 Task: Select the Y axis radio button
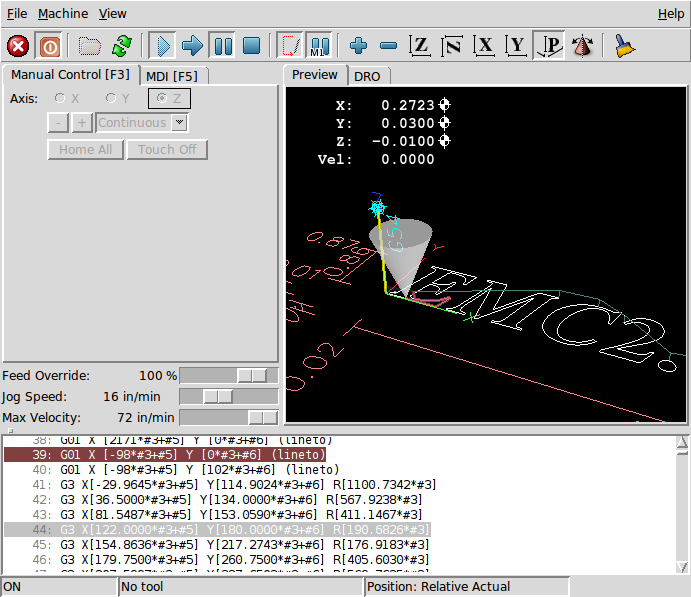pos(111,99)
